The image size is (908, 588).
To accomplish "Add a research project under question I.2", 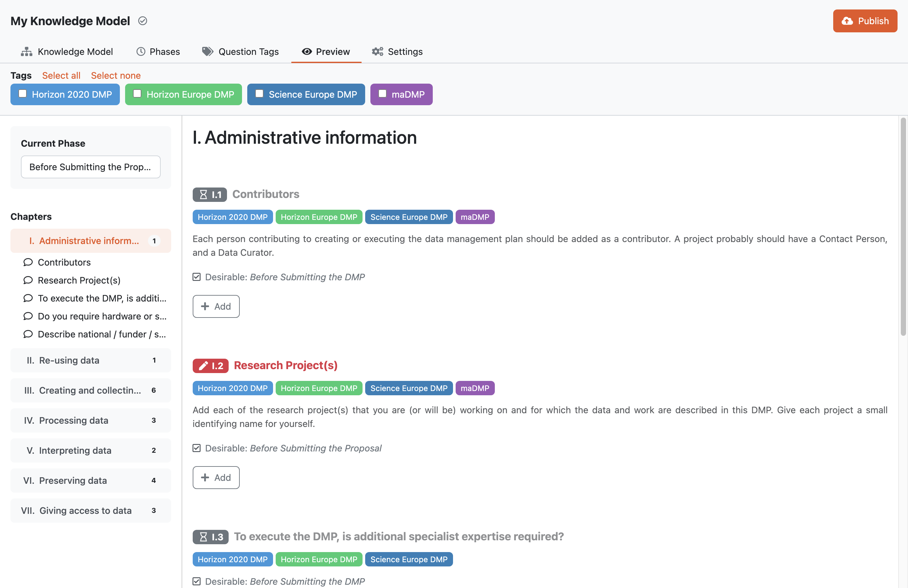I will click(x=216, y=478).
